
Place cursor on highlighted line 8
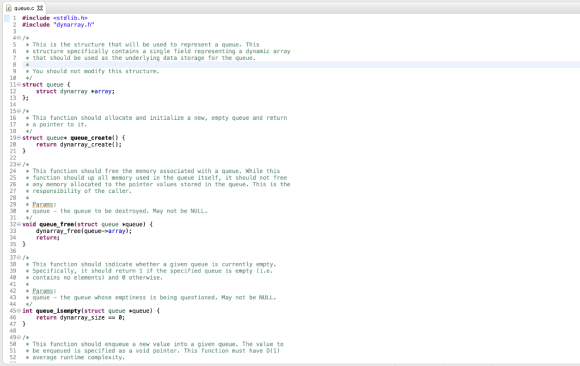click(301, 64)
